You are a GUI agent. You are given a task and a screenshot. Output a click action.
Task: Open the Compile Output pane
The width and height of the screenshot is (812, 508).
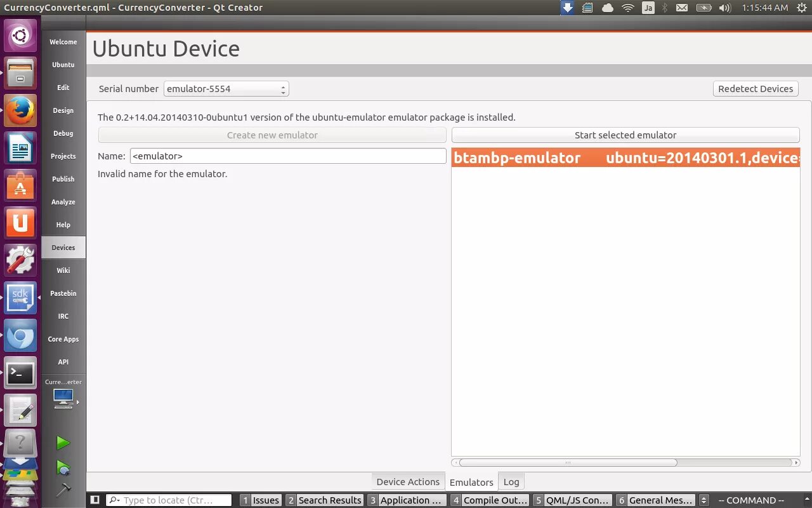(x=489, y=500)
